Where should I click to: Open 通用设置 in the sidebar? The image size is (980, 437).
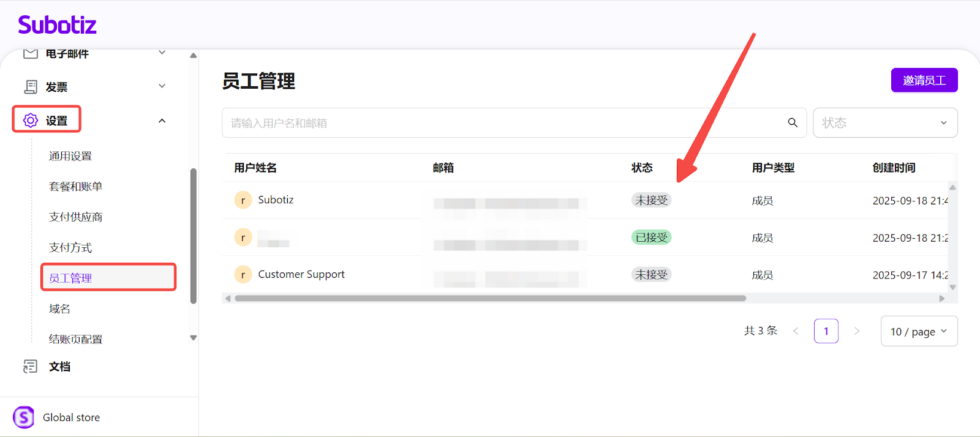click(70, 156)
